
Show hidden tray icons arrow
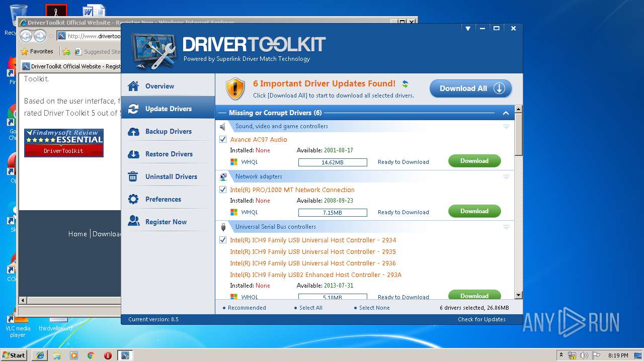pyautogui.click(x=561, y=355)
